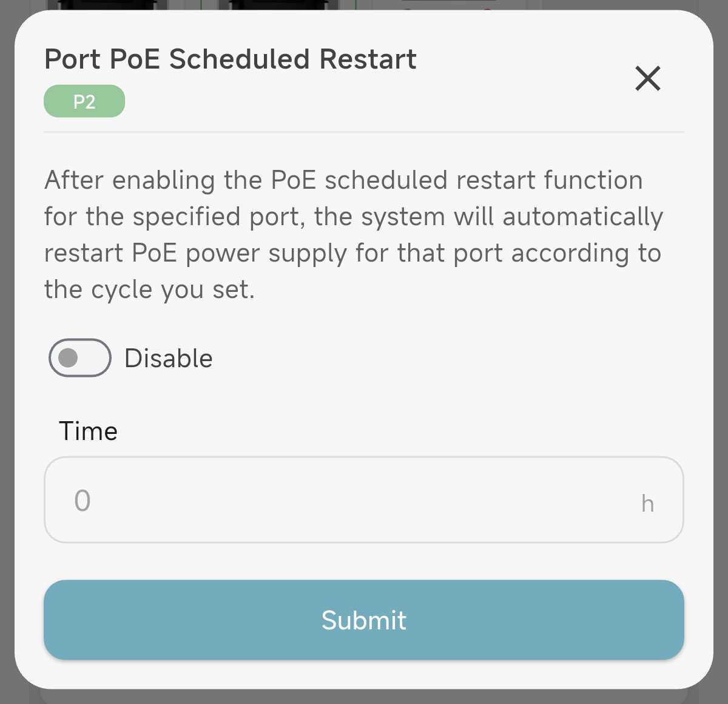Click the green P2 port badge
The height and width of the screenshot is (704, 728).
click(84, 101)
